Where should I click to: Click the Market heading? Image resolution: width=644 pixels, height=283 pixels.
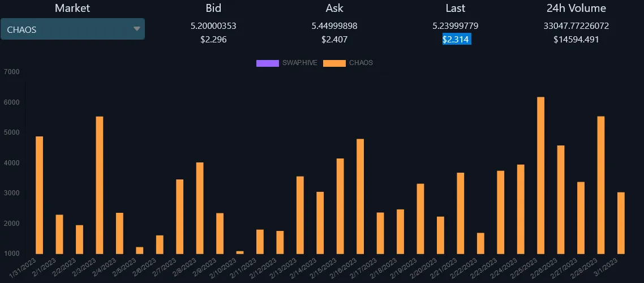point(72,8)
